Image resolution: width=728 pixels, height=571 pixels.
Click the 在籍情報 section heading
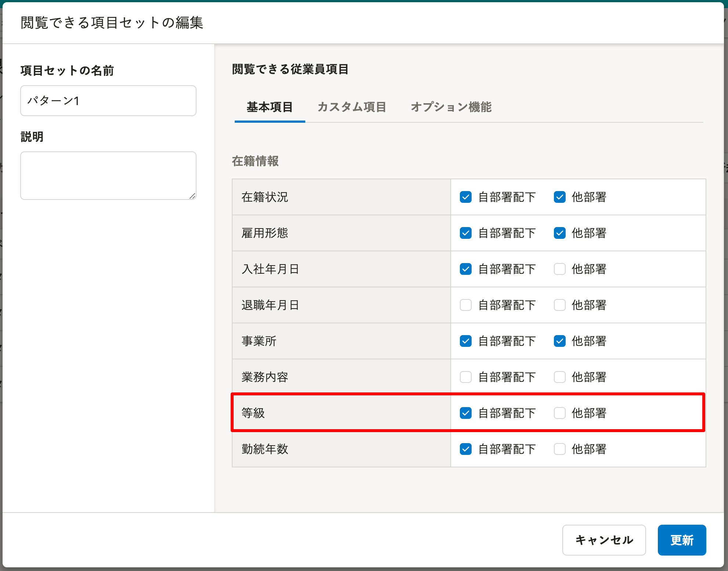pos(255,161)
